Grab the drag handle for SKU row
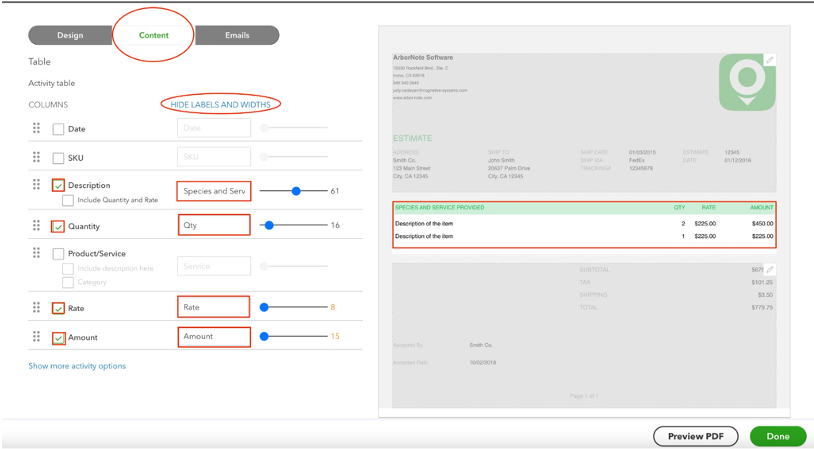This screenshot has height=449, width=814. tap(36, 157)
